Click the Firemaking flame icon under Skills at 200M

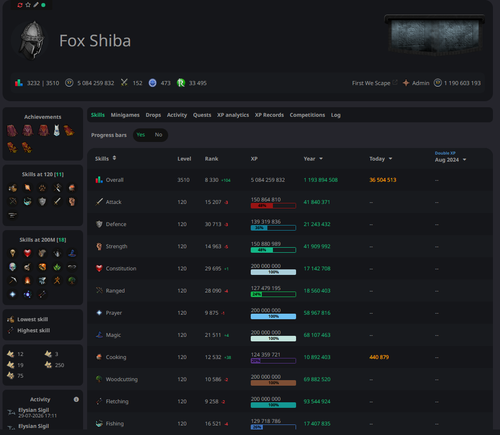point(27,281)
